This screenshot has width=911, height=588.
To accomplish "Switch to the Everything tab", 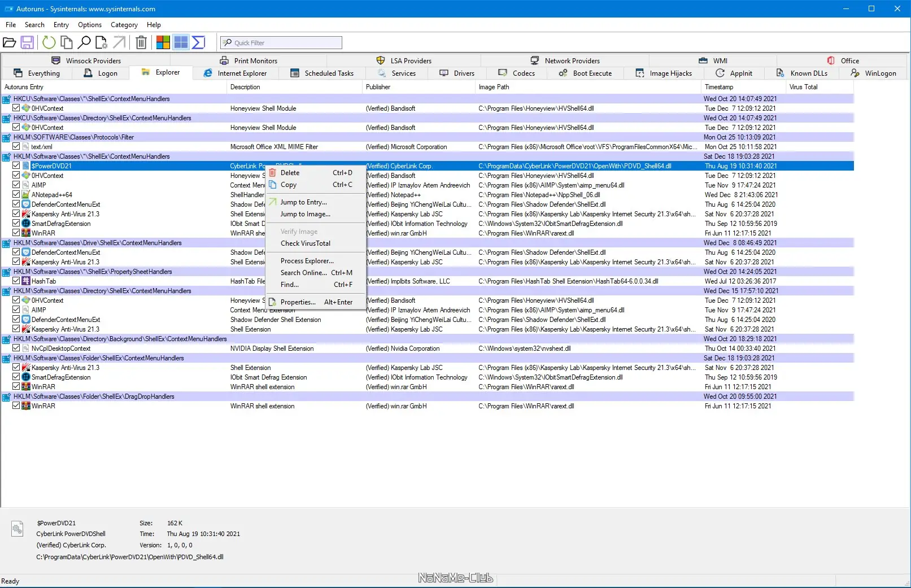I will point(37,73).
